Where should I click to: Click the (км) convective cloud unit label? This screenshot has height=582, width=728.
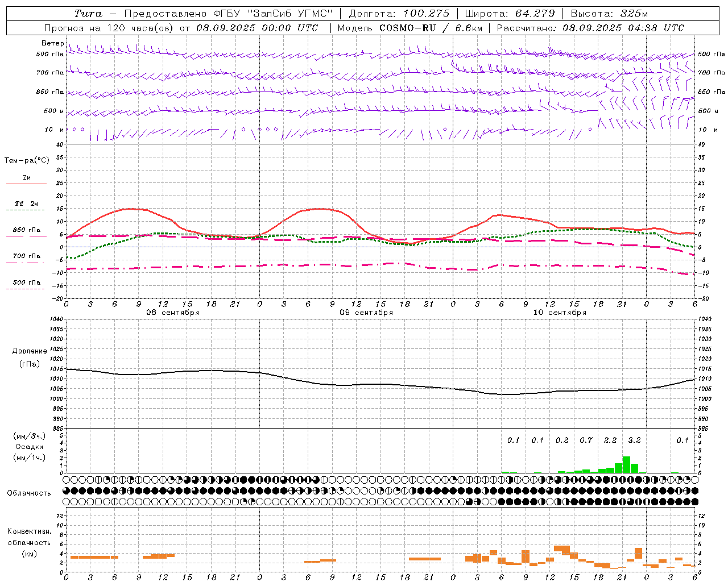point(30,554)
